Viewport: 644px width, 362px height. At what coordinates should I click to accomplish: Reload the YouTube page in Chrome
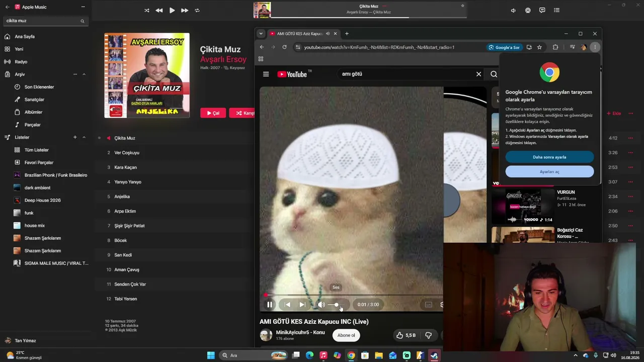[x=284, y=47]
